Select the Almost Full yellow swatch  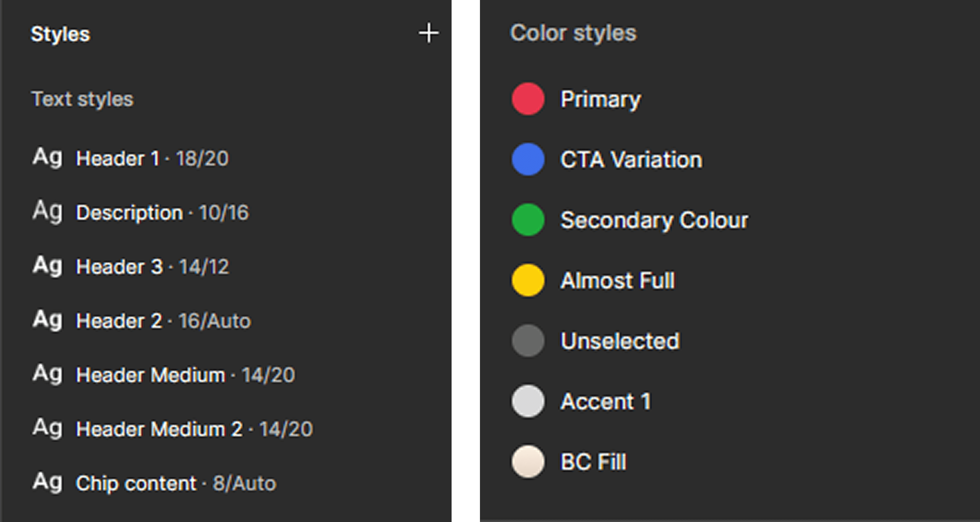[x=528, y=280]
